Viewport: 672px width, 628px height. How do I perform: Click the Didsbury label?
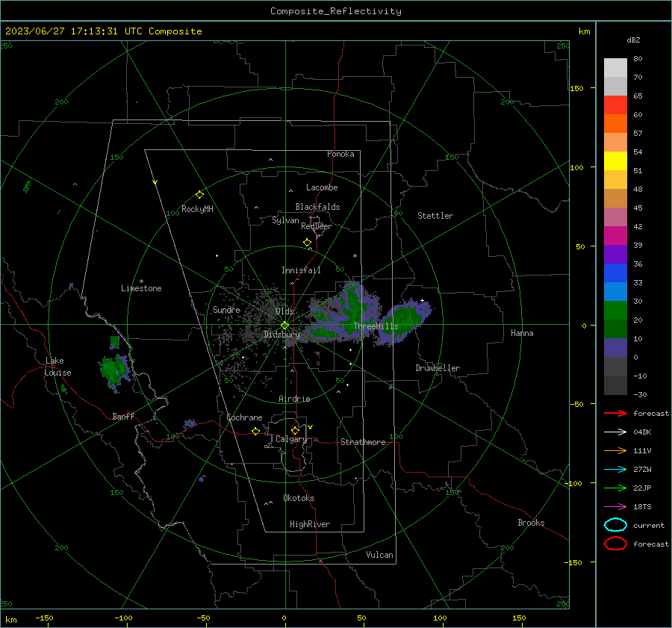(x=281, y=335)
